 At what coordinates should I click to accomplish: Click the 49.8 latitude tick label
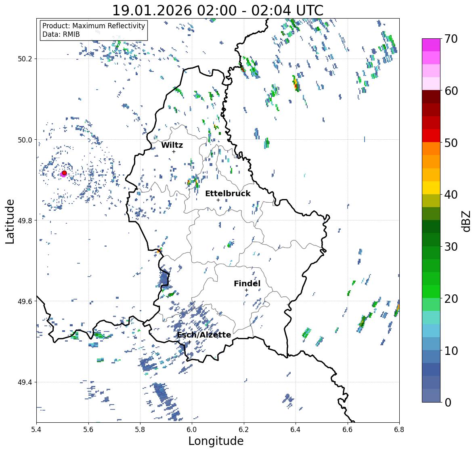(x=25, y=220)
